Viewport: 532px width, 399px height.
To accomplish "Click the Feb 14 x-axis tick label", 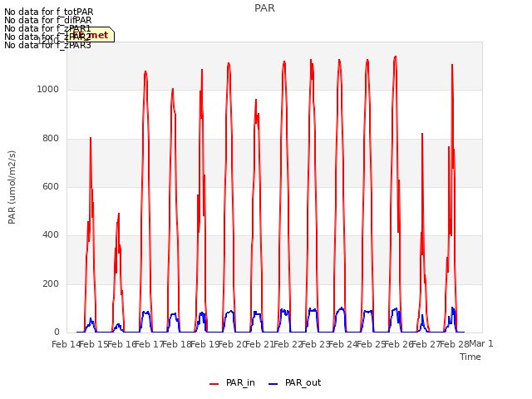I will [66, 345].
